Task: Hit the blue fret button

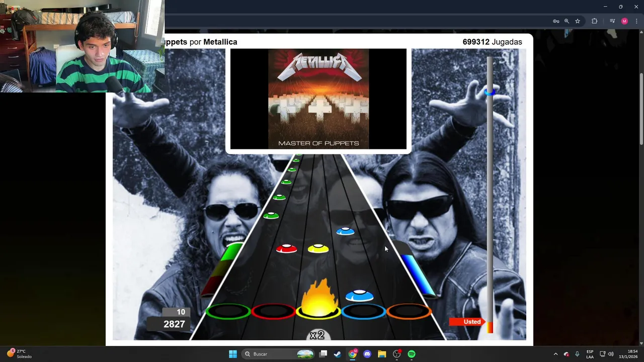Action: pos(364,312)
